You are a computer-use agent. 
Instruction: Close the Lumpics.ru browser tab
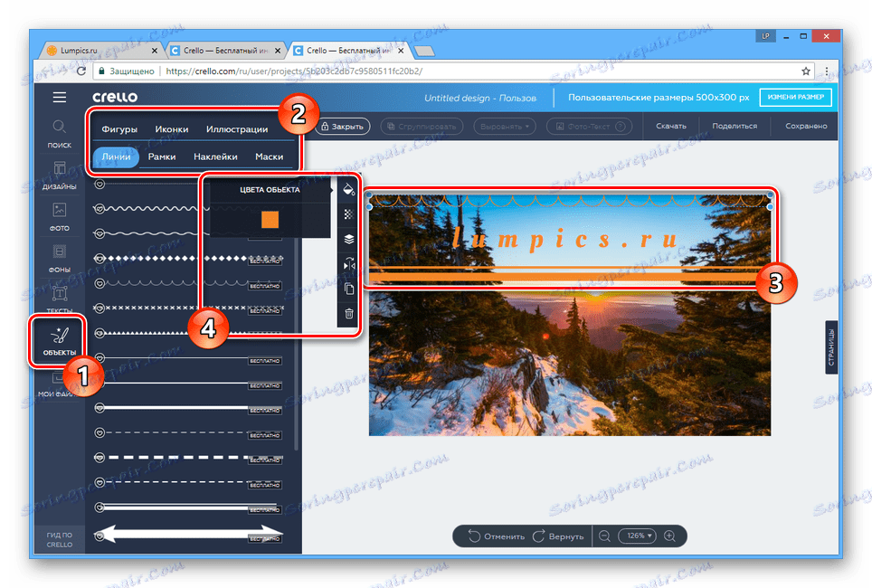[x=154, y=51]
